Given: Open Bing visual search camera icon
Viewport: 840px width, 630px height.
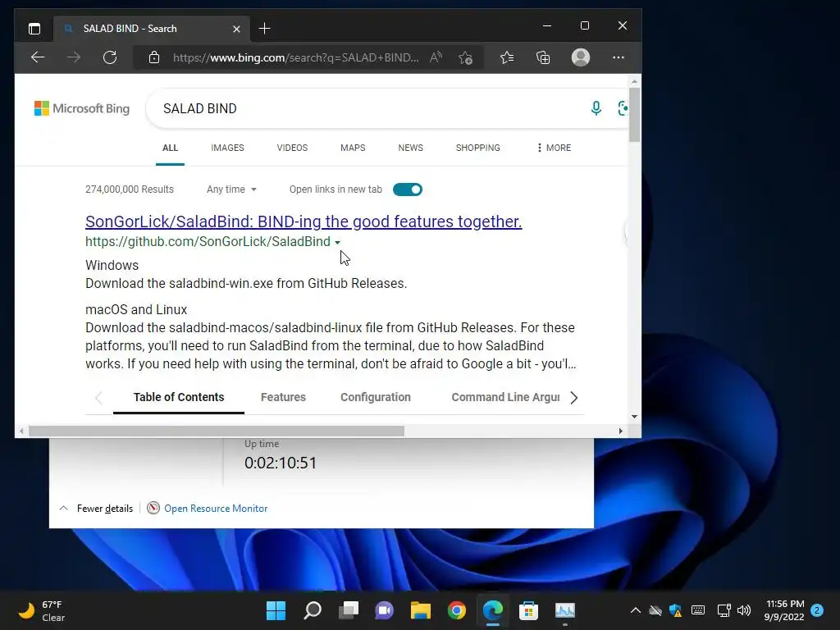Looking at the screenshot, I should click(x=623, y=108).
